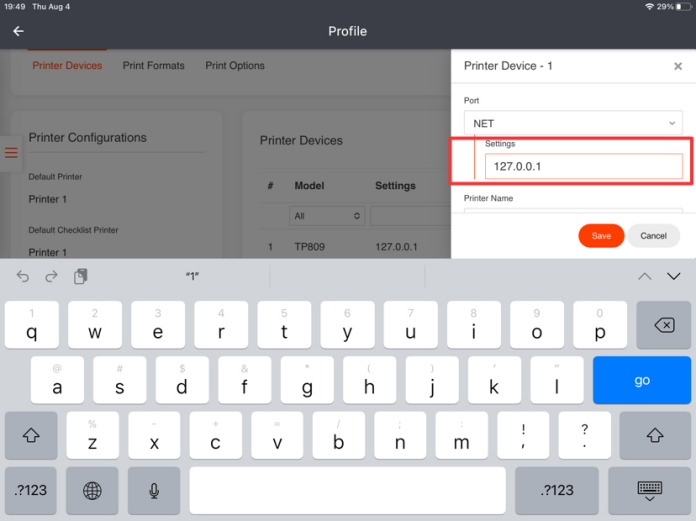Tap the question mark and period key
This screenshot has height=521, width=696.
(584, 435)
